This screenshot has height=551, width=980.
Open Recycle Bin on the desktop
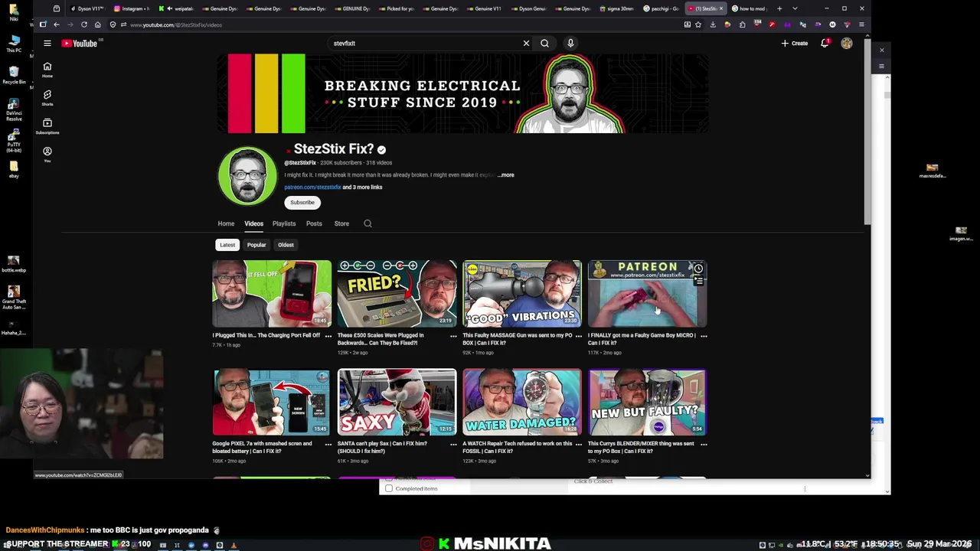14,75
